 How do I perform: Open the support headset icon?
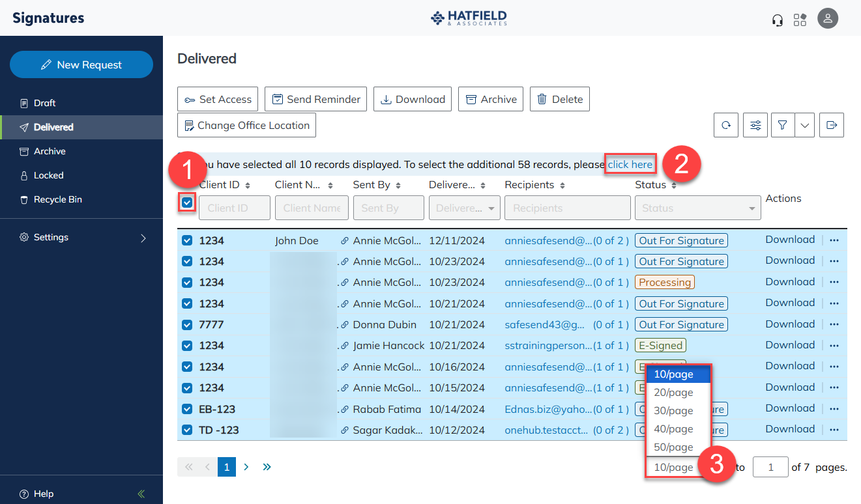pos(777,20)
